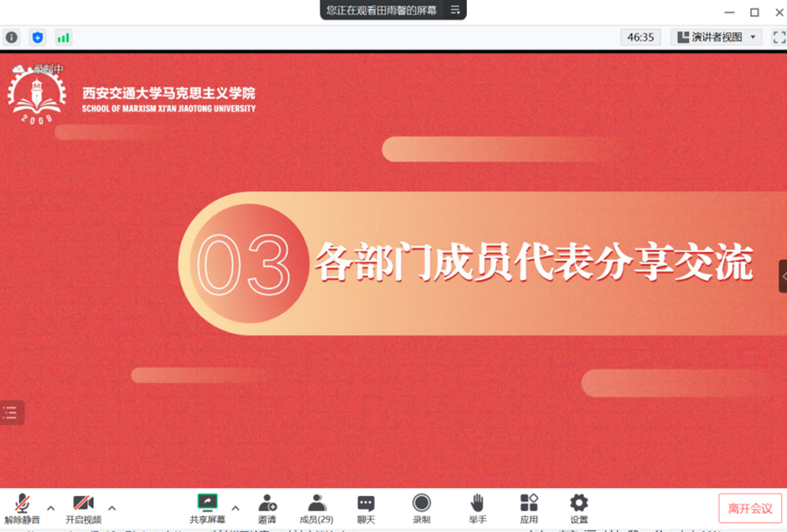Open the 应用 apps icon
Image resolution: width=787 pixels, height=532 pixels.
click(x=529, y=503)
